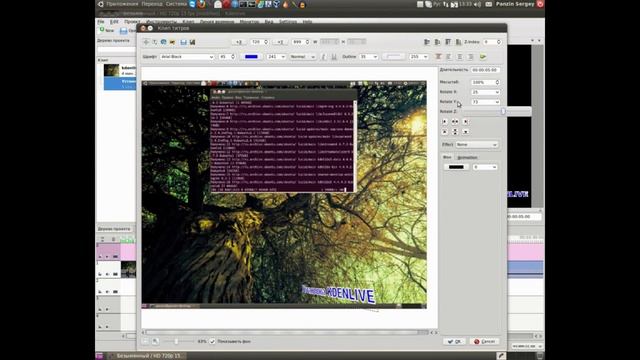Click the +X position button
640x360 pixels.
point(239,42)
